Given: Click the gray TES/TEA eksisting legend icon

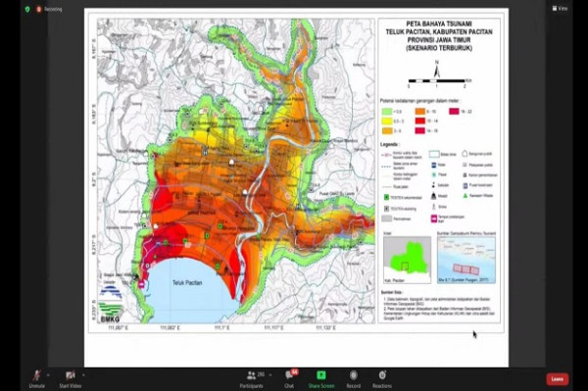Looking at the screenshot, I should point(386,209).
